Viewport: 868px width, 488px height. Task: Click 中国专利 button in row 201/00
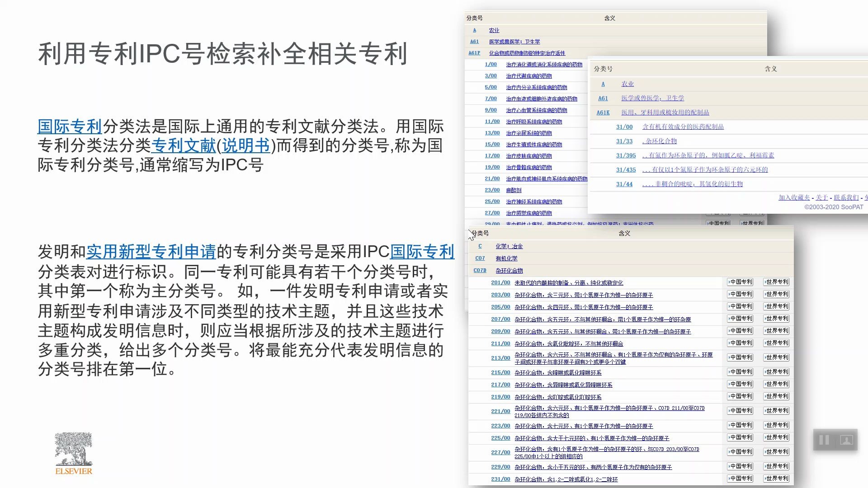[740, 282]
